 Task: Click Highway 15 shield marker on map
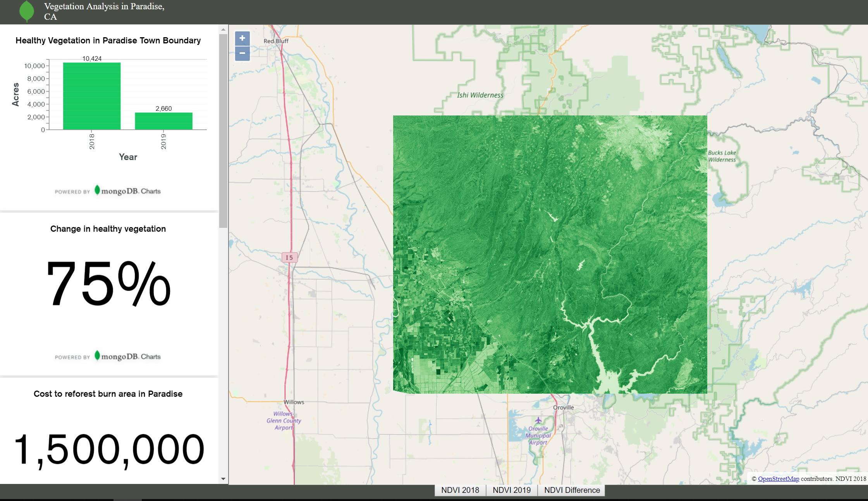click(x=289, y=257)
